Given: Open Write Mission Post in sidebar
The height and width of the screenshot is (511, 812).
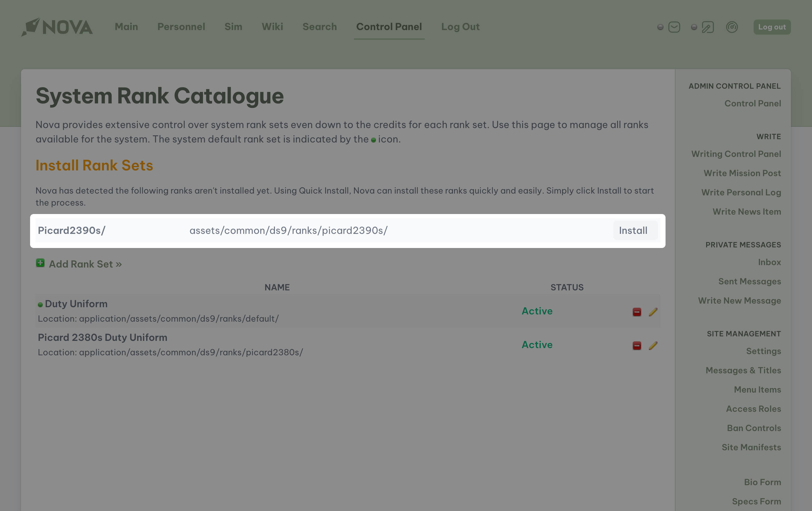Looking at the screenshot, I should point(742,173).
